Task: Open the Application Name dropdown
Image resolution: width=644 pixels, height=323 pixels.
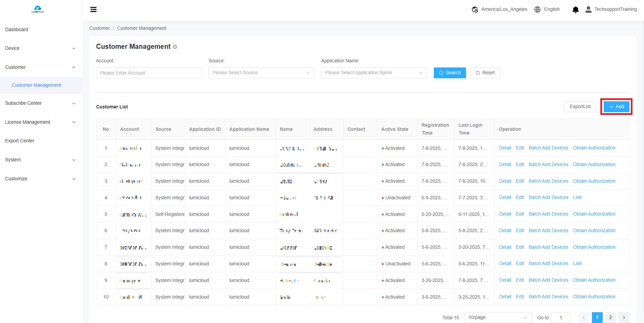Action: click(x=374, y=73)
